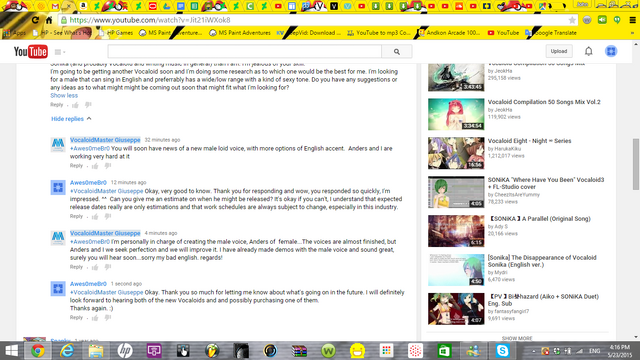Viewport: 640px width, 360px height.
Task: Click +VocaloidMaster Giuseppe mention in last comment
Action: tap(107, 292)
